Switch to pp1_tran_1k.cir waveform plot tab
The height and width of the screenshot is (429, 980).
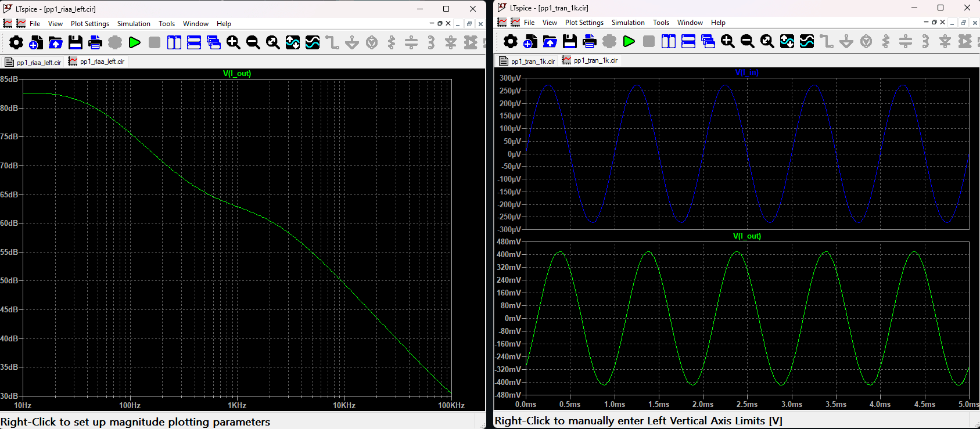coord(590,60)
